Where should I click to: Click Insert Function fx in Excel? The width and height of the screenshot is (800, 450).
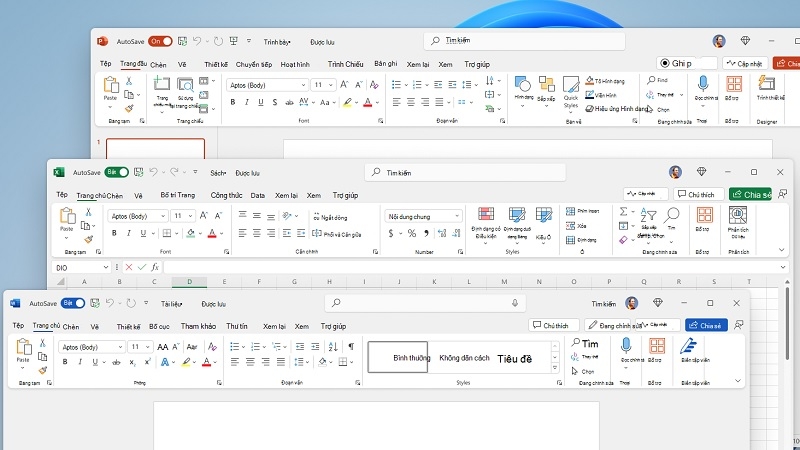pyautogui.click(x=155, y=267)
